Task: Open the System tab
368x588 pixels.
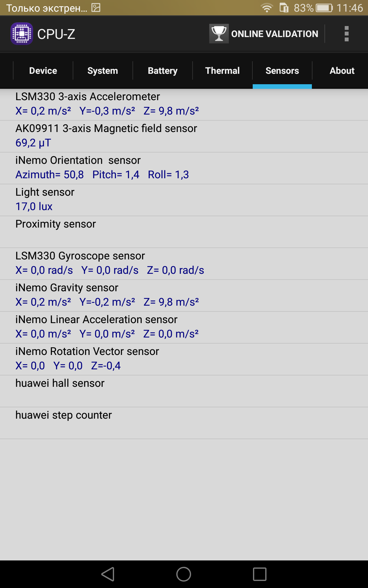Action: 103,71
